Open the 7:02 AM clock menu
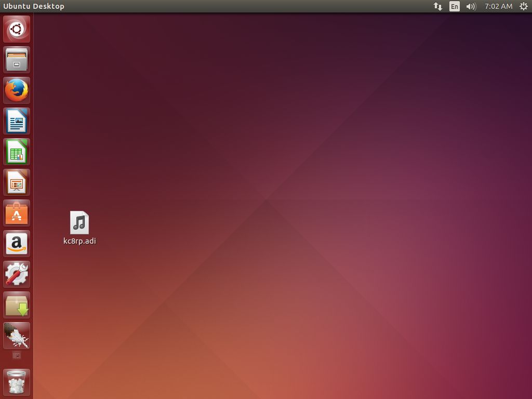 pyautogui.click(x=498, y=6)
